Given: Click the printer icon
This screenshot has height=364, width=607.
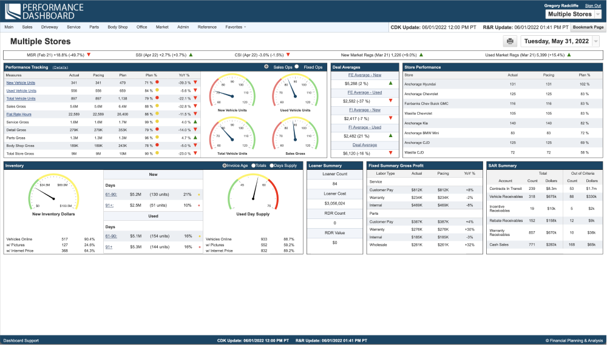Looking at the screenshot, I should click(x=510, y=42).
